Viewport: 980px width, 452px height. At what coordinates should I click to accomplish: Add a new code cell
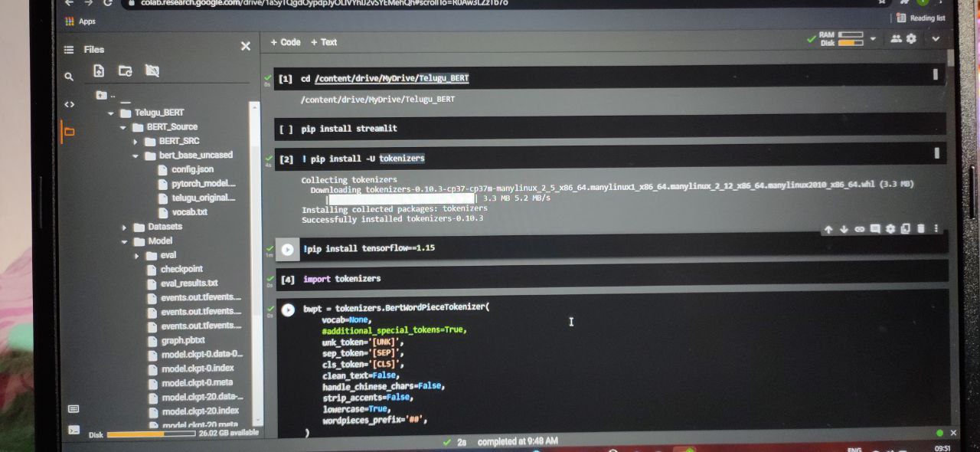click(286, 42)
